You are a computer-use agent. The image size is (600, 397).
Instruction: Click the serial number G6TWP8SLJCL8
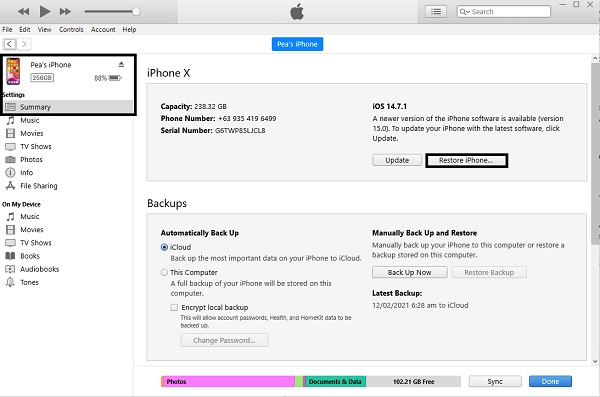(240, 131)
